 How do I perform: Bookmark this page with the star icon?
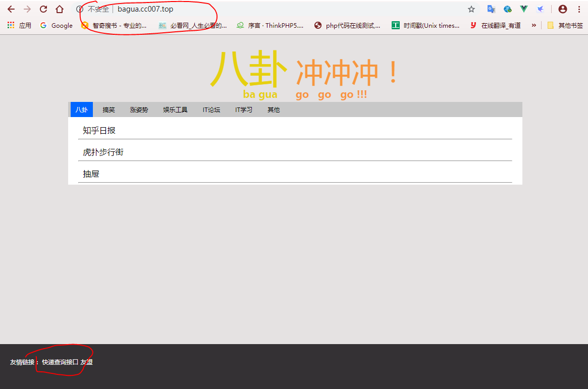coord(471,9)
